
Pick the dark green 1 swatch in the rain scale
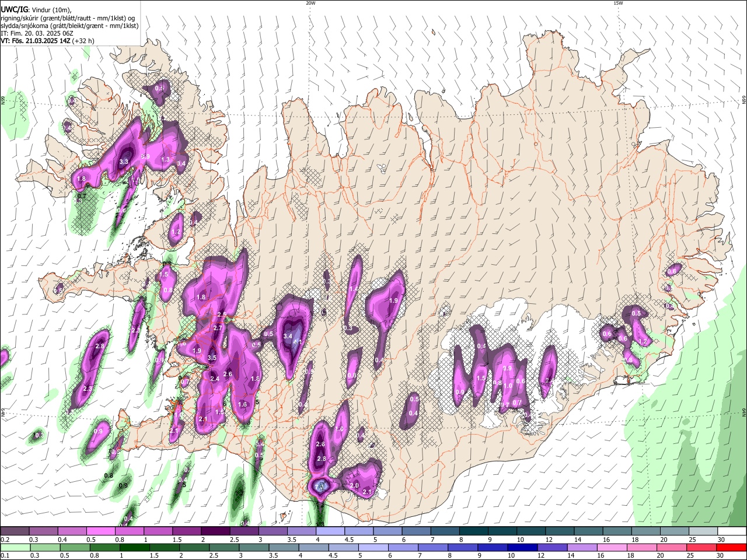(x=134, y=547)
